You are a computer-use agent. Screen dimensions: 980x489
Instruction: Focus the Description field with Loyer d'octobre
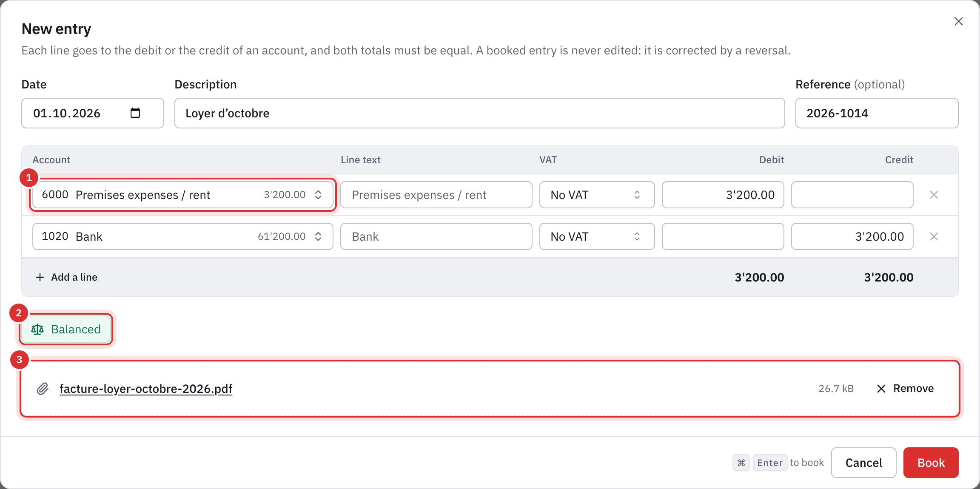pos(479,113)
